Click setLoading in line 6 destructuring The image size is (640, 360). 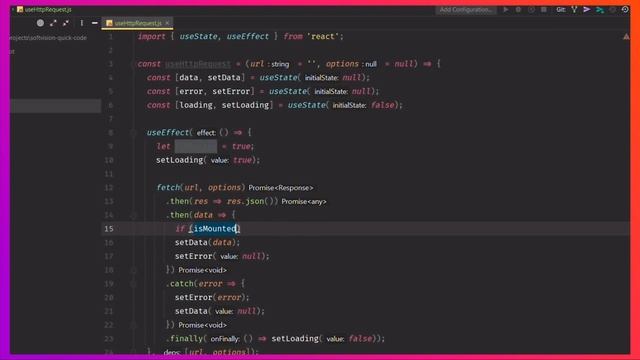point(245,105)
